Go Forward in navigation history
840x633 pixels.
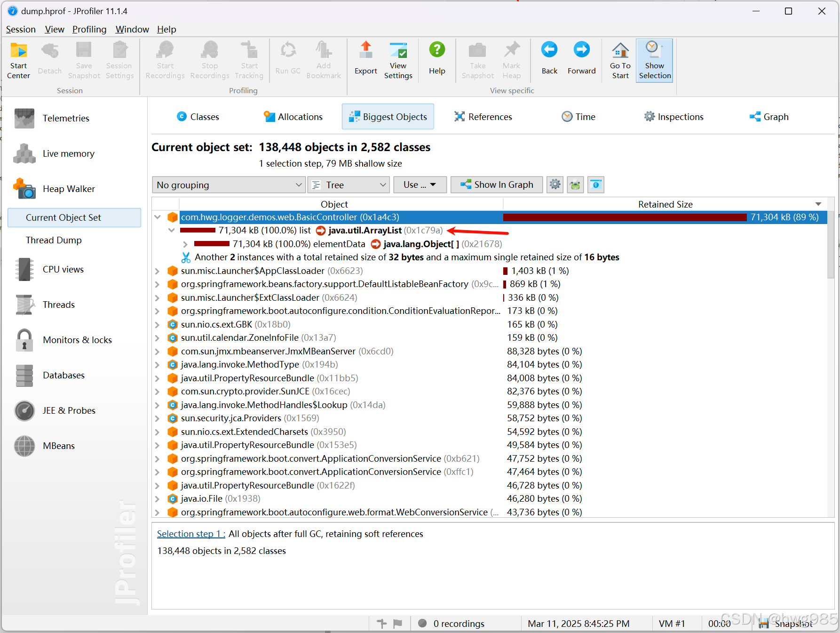(x=582, y=58)
